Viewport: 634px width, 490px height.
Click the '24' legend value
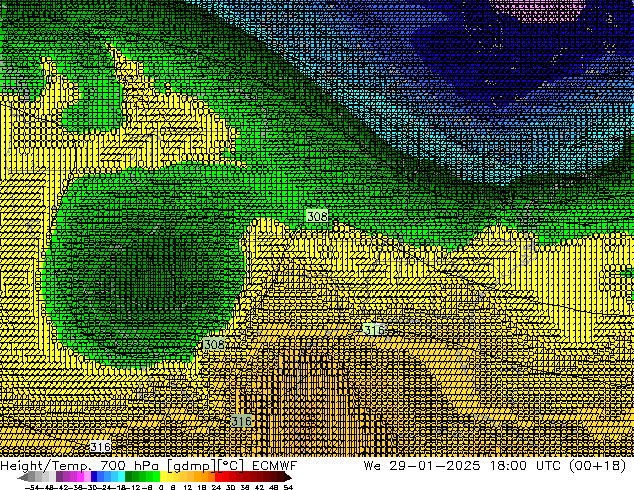coord(216,487)
